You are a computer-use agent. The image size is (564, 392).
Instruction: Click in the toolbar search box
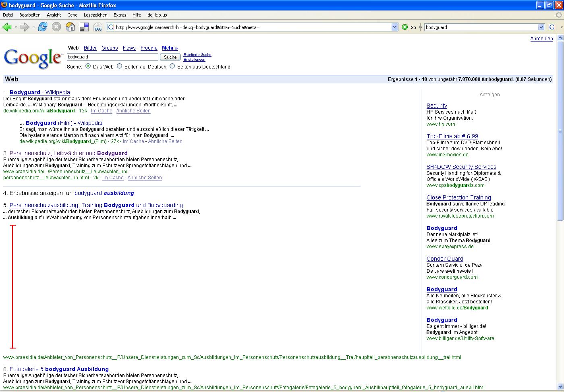click(x=481, y=27)
